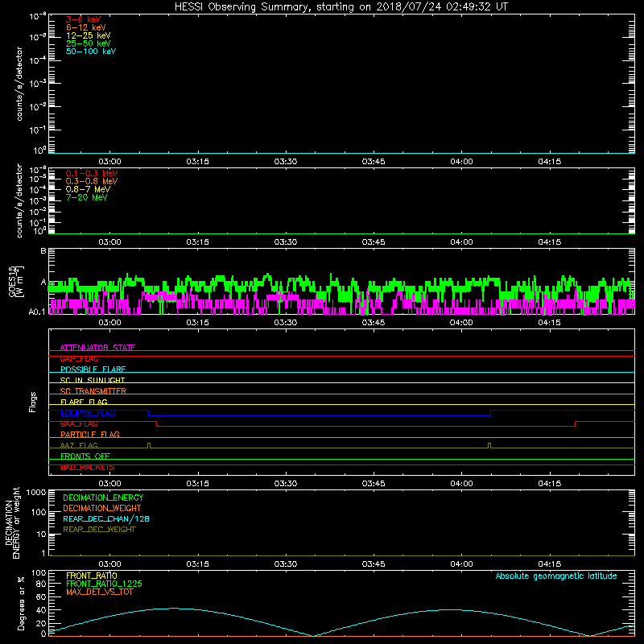Select the FRONT_RATIO legend label
The image size is (644, 644).
pos(92,576)
